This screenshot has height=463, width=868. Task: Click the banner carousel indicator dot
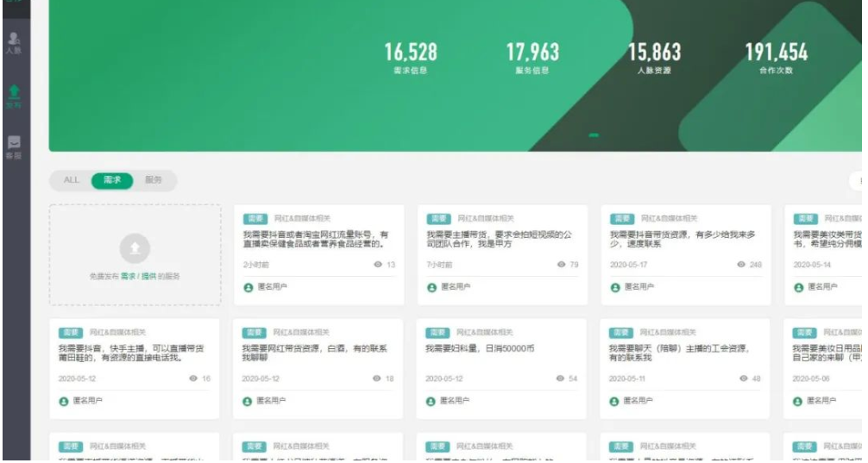coord(594,135)
